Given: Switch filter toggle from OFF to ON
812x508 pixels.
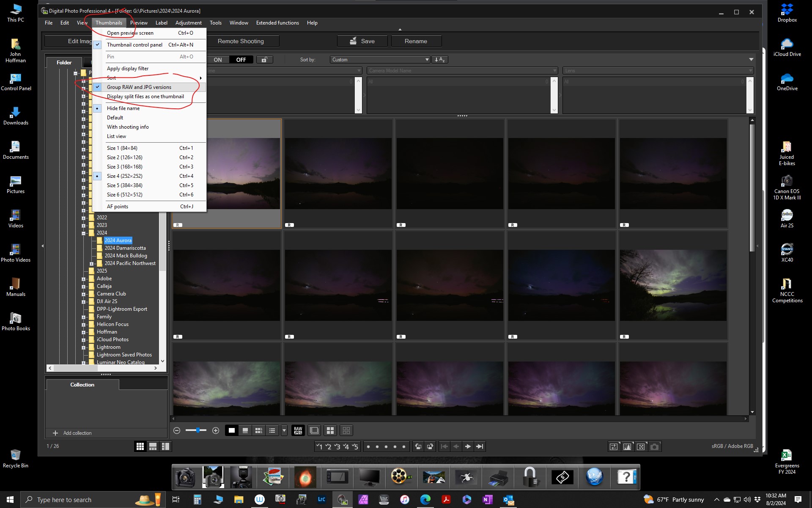Looking at the screenshot, I should pyautogui.click(x=218, y=59).
